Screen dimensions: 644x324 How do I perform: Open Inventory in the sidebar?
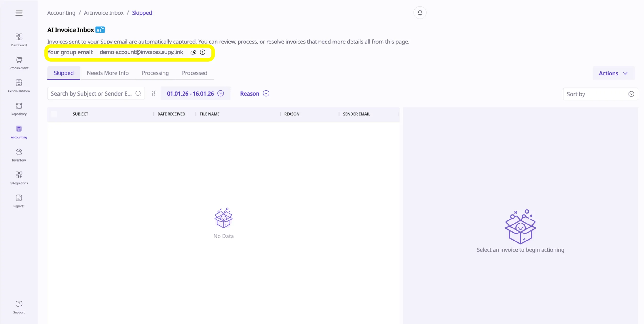pyautogui.click(x=19, y=155)
